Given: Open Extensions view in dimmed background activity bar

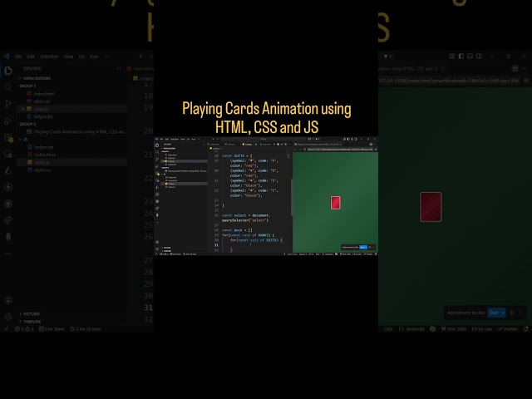Looking at the screenshot, I should 8,137.
